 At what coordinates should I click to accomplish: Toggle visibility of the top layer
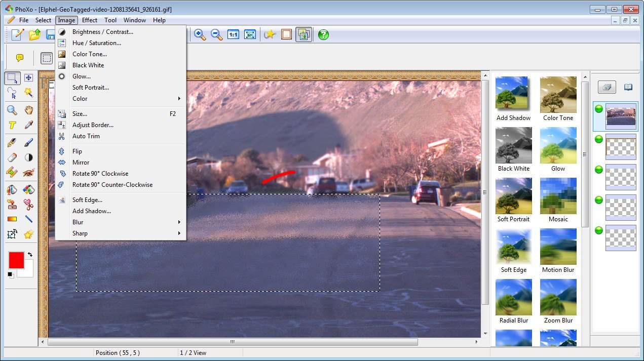pyautogui.click(x=598, y=108)
